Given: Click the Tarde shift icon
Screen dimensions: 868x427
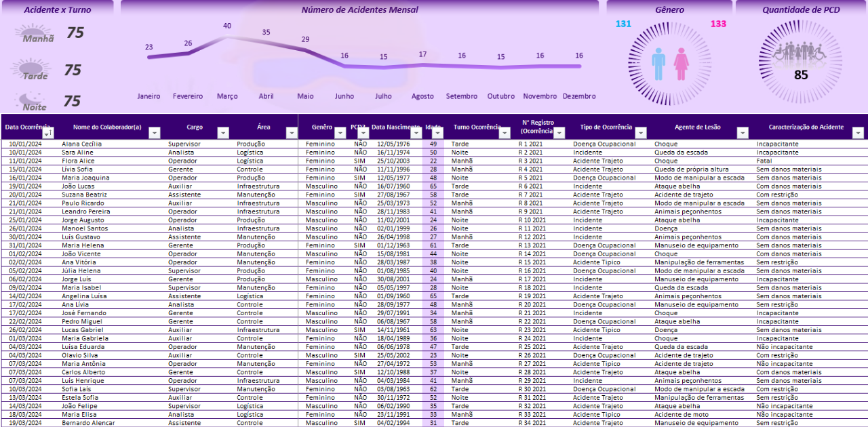Looking at the screenshot, I should pos(36,69).
